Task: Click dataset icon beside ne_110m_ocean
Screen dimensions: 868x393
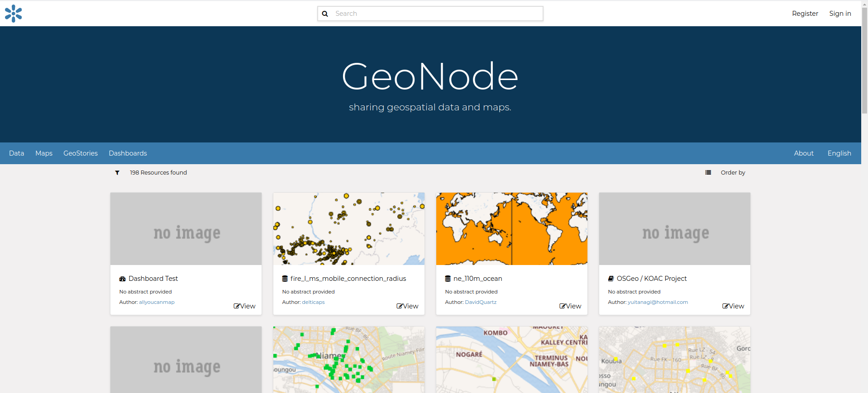Action: click(448, 279)
